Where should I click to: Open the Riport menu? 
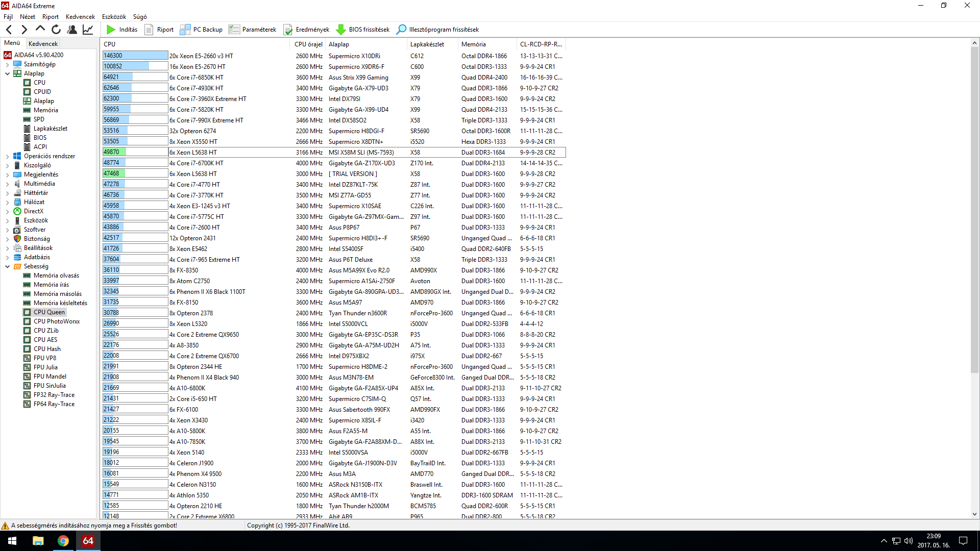(x=51, y=17)
